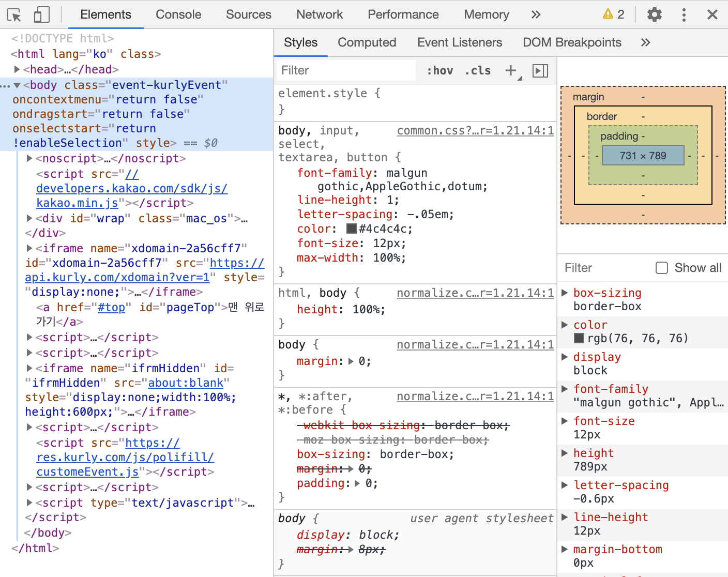Screen dimensions: 728x577
Task: Expand the xdomain iframe node
Action: coord(30,248)
